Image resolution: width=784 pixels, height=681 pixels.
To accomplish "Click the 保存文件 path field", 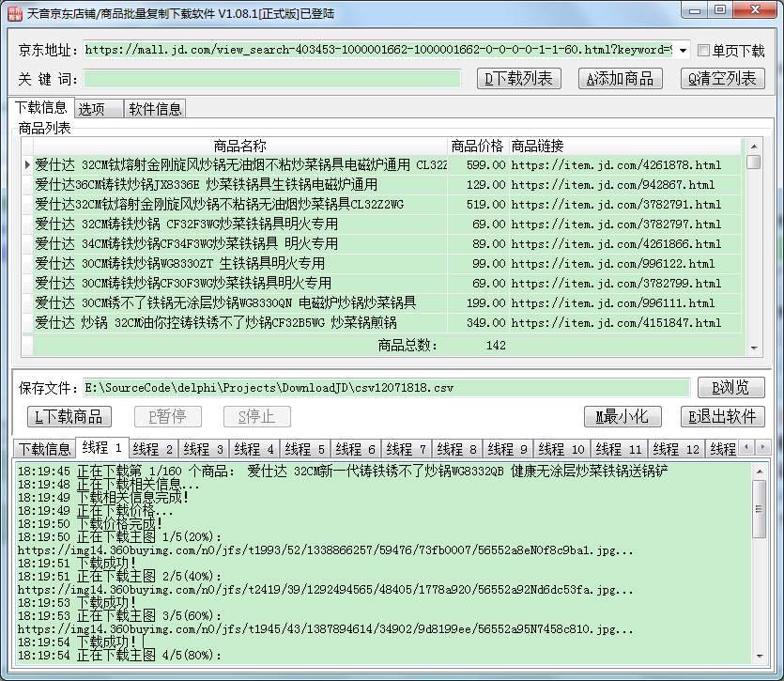I will (x=385, y=387).
